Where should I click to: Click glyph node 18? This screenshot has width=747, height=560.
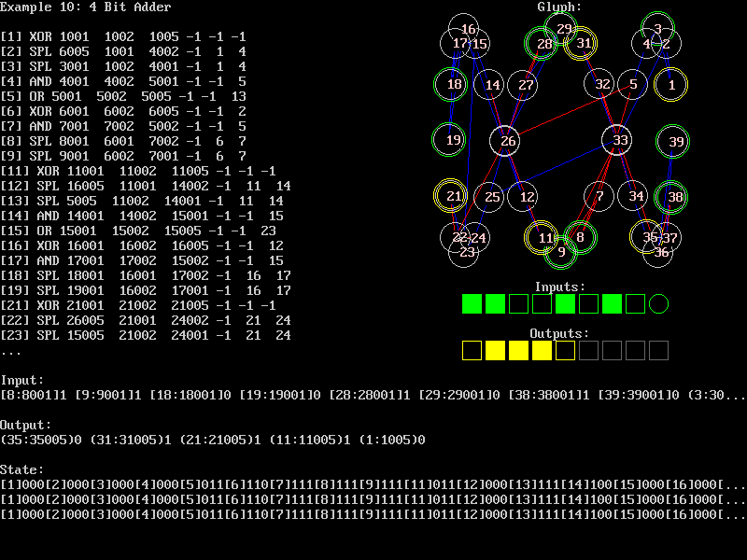click(x=453, y=85)
